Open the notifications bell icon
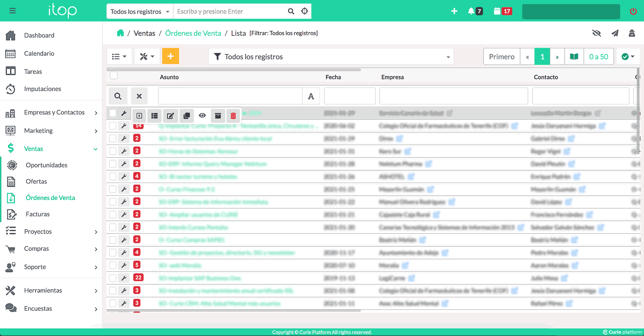The width and height of the screenshot is (644, 336). click(x=471, y=11)
